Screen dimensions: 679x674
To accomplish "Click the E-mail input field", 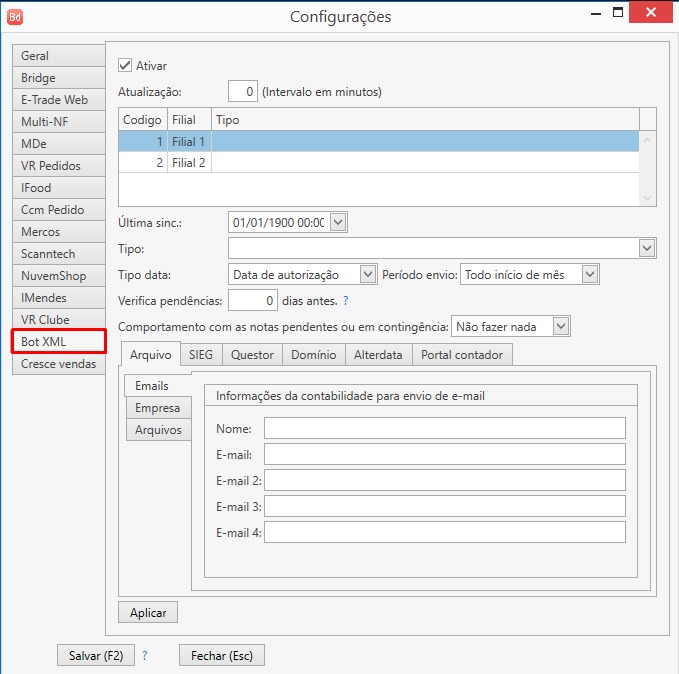I will click(445, 454).
